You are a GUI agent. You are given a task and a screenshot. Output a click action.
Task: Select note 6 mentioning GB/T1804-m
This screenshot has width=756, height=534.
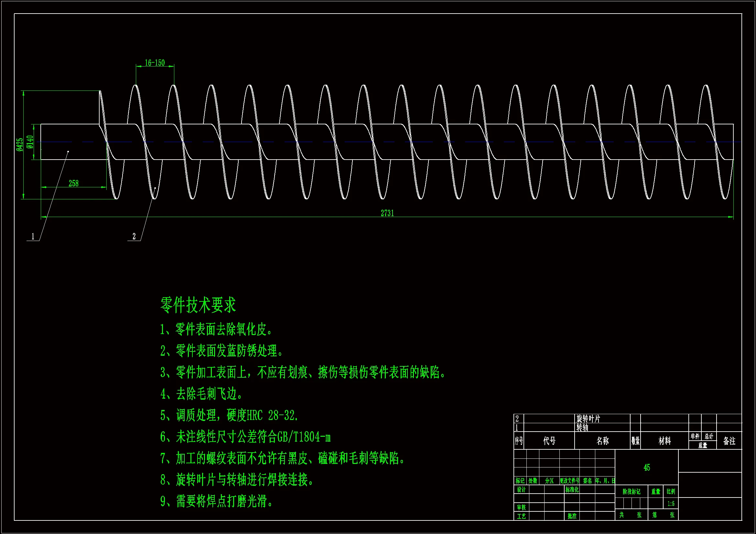click(245, 437)
